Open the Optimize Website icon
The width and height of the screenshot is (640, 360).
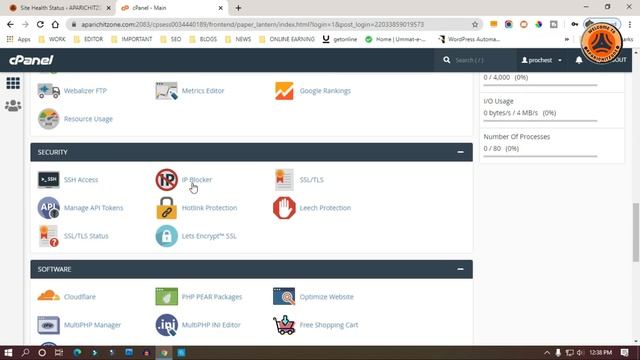284,296
